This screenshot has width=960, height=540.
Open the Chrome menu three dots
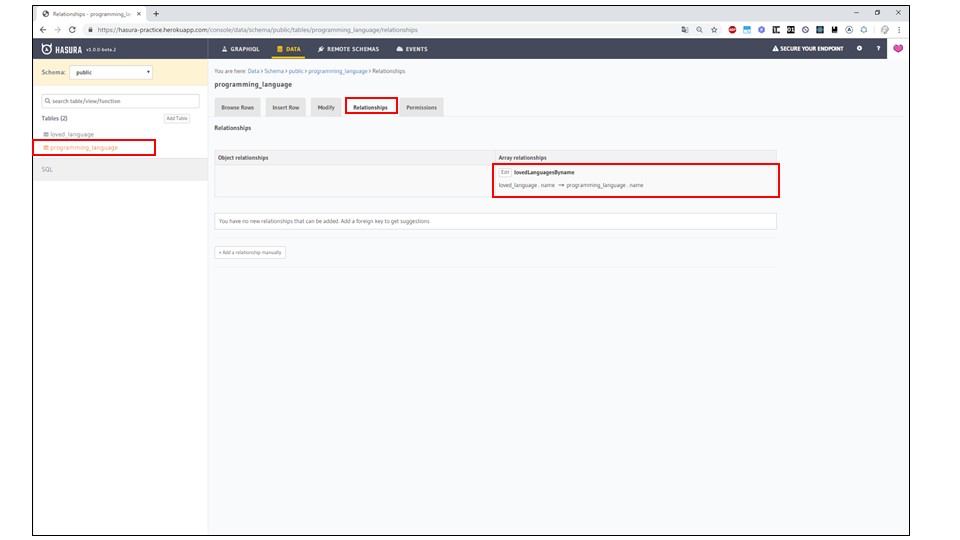coord(899,29)
